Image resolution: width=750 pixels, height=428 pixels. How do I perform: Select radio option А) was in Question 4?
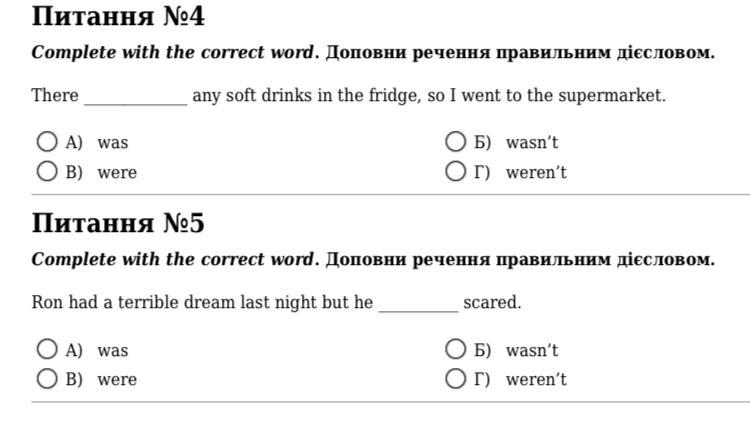tap(47, 142)
